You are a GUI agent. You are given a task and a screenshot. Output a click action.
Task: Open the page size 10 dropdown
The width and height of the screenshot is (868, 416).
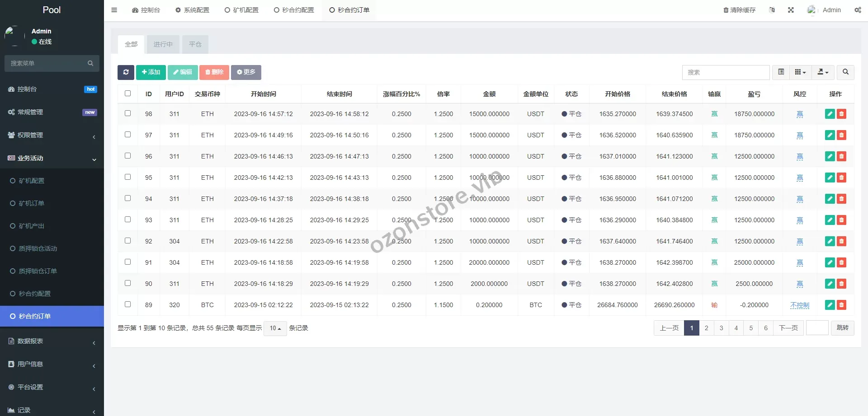point(275,328)
